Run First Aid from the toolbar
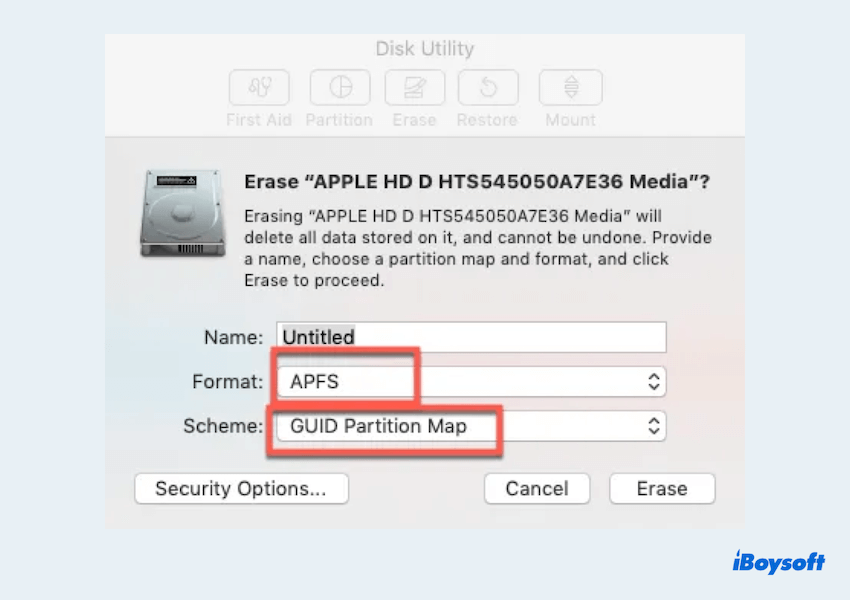The height and width of the screenshot is (600, 850). pyautogui.click(x=258, y=87)
